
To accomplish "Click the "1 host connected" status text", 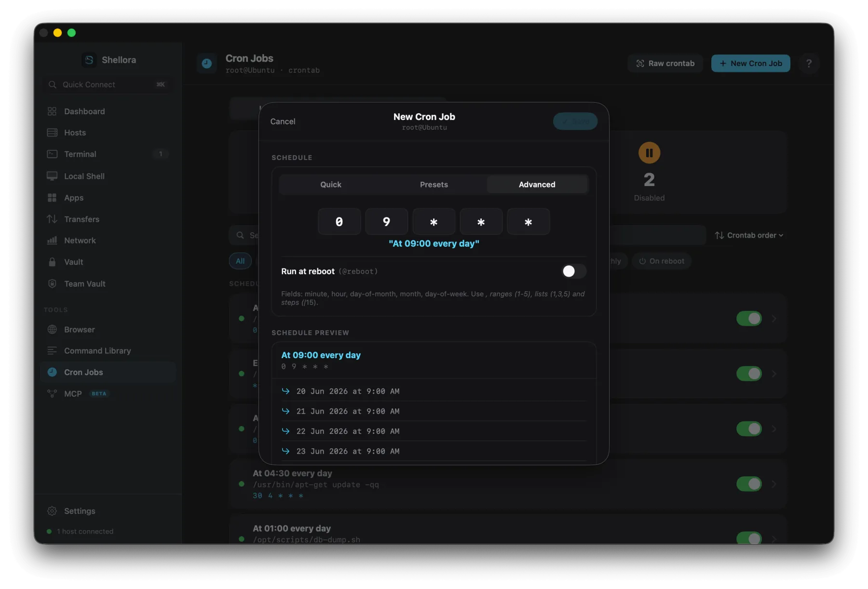I will [85, 531].
